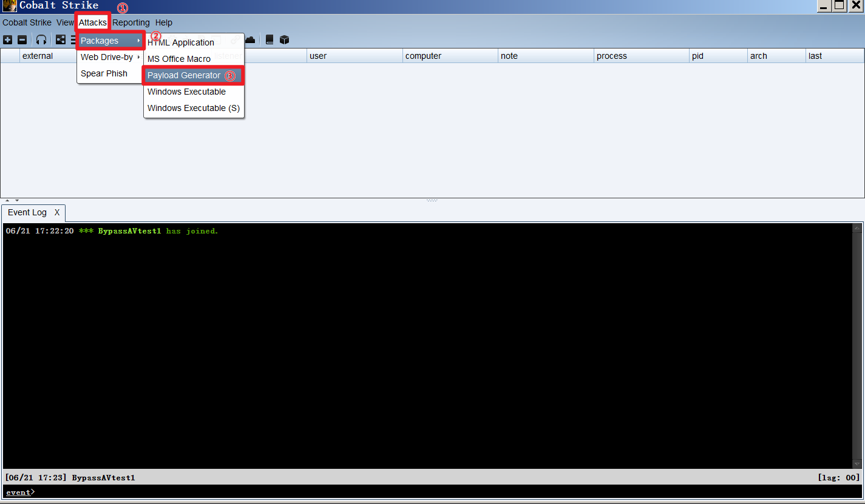865x504 pixels.
Task: Close the Cobalt Strike window
Action: [x=855, y=5]
